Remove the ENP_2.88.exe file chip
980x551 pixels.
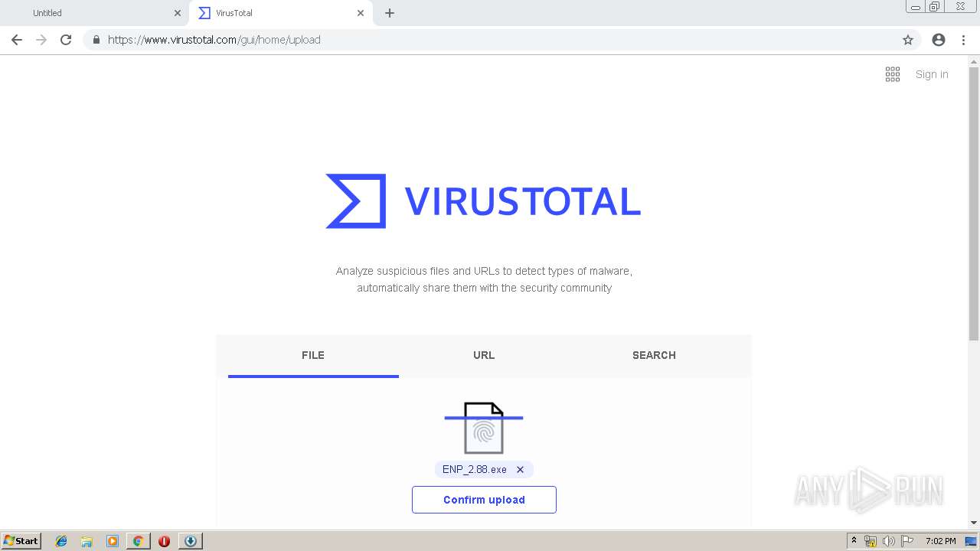coord(520,470)
